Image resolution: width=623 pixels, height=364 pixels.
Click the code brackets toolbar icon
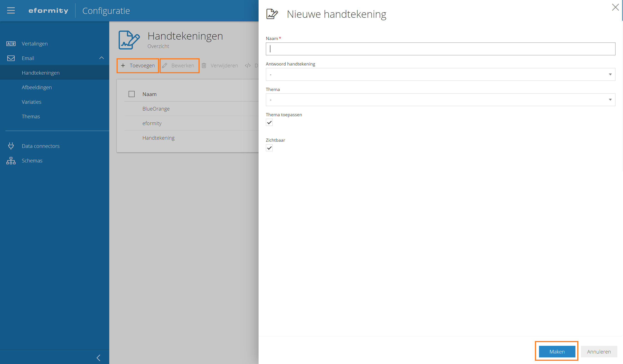point(248,66)
